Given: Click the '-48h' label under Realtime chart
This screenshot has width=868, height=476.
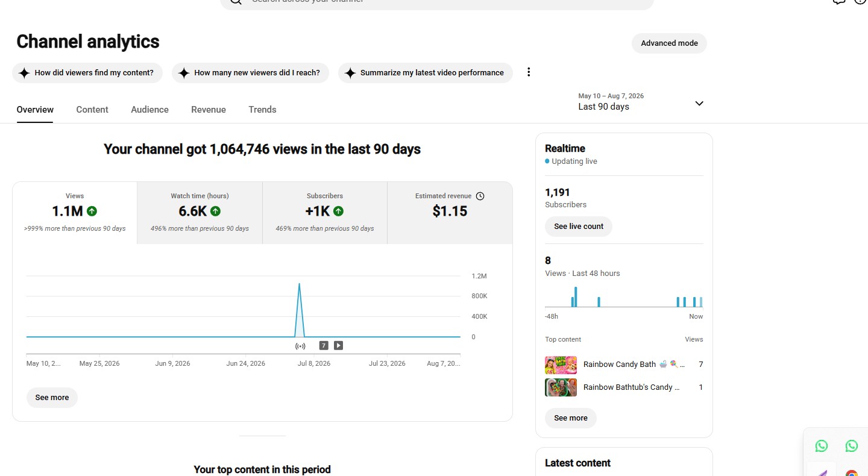Looking at the screenshot, I should point(552,317).
